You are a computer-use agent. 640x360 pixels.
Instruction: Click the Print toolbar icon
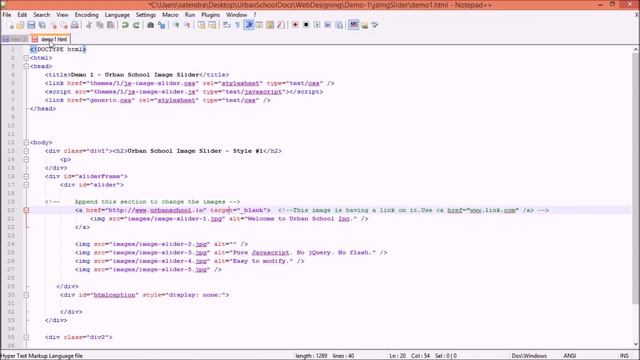tap(75, 25)
